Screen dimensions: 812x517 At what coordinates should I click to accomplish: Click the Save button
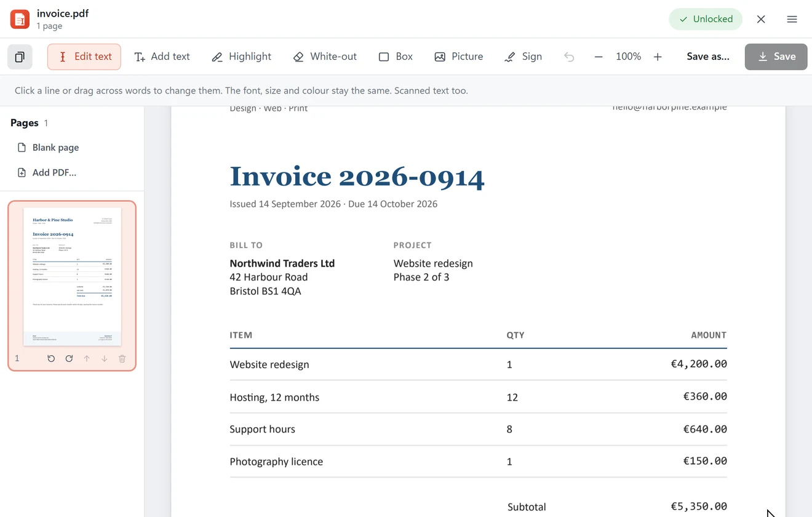pyautogui.click(x=776, y=57)
